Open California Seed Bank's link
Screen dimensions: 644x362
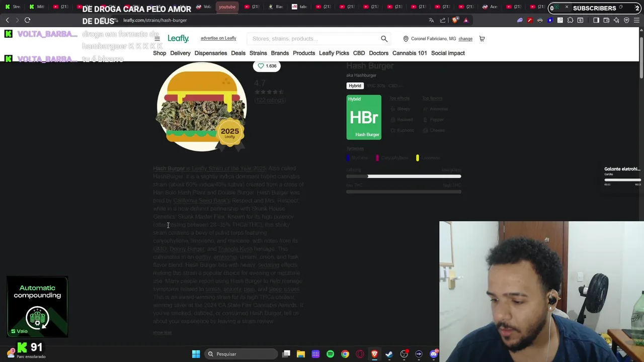[x=202, y=201]
